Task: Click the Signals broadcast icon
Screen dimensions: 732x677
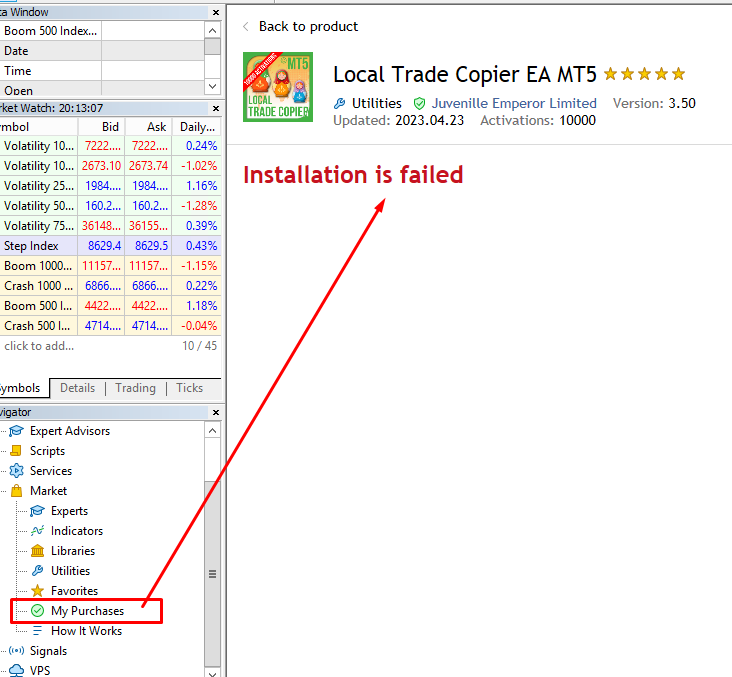Action: (x=16, y=651)
